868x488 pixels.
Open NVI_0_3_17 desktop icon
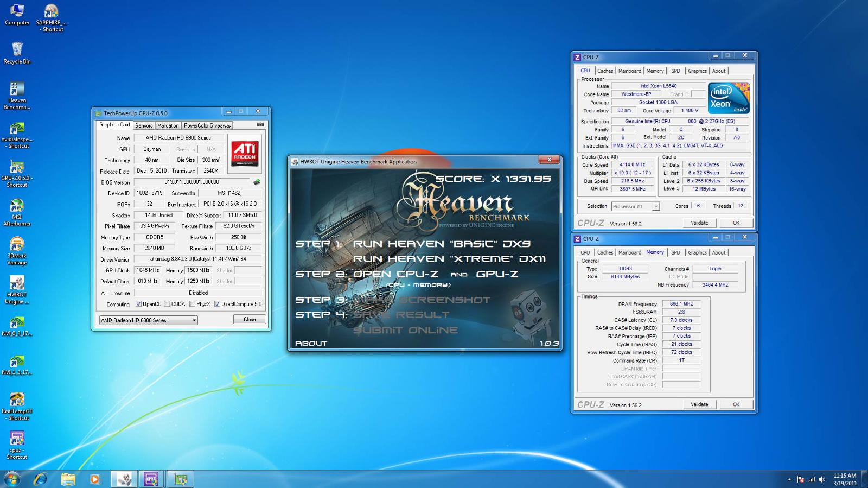[x=17, y=326]
